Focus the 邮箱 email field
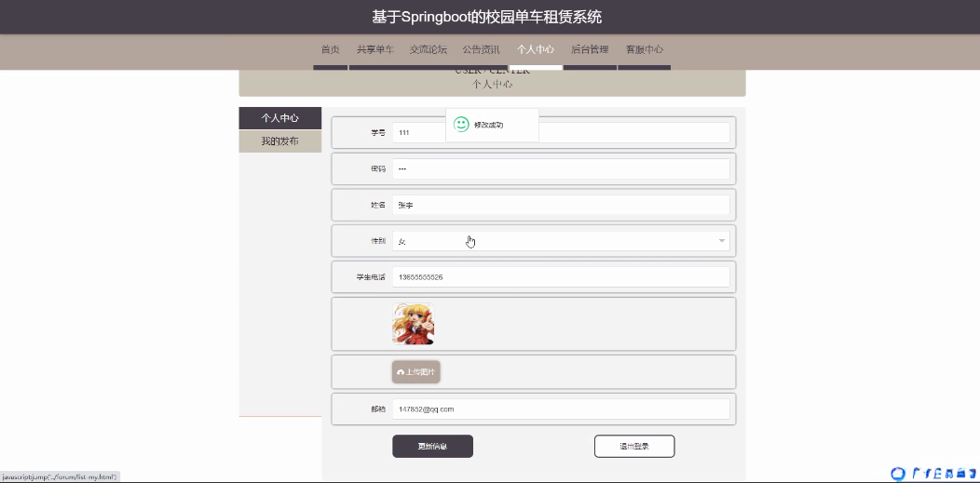 coord(561,409)
